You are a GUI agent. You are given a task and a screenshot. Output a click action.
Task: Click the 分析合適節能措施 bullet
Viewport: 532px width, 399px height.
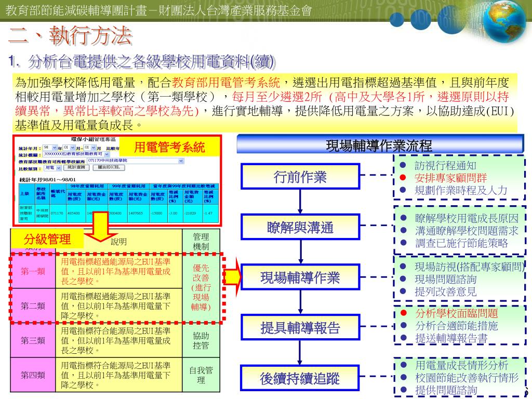tap(457, 326)
